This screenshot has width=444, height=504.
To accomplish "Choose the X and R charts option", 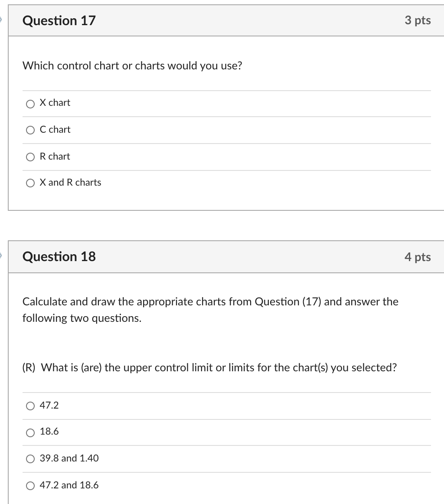I will (30, 183).
